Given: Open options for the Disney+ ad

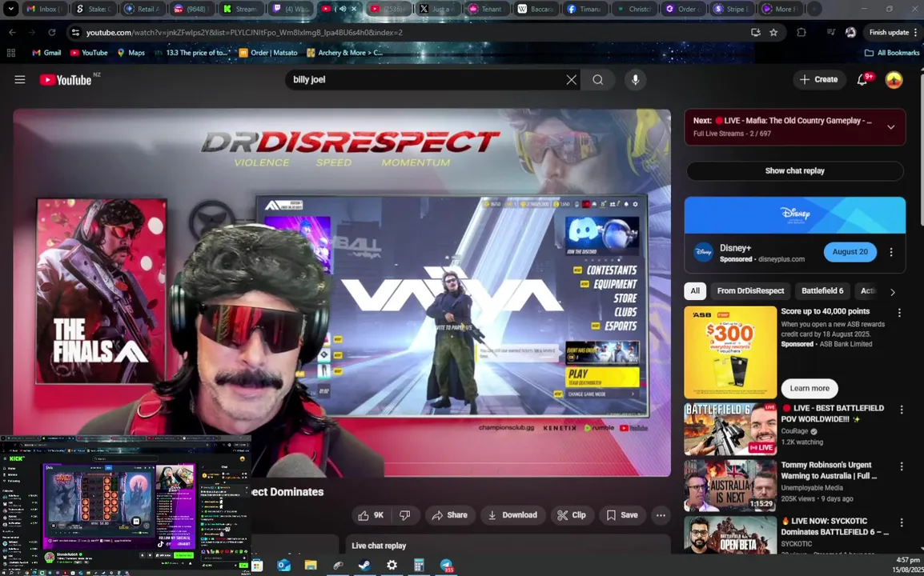Looking at the screenshot, I should (891, 252).
